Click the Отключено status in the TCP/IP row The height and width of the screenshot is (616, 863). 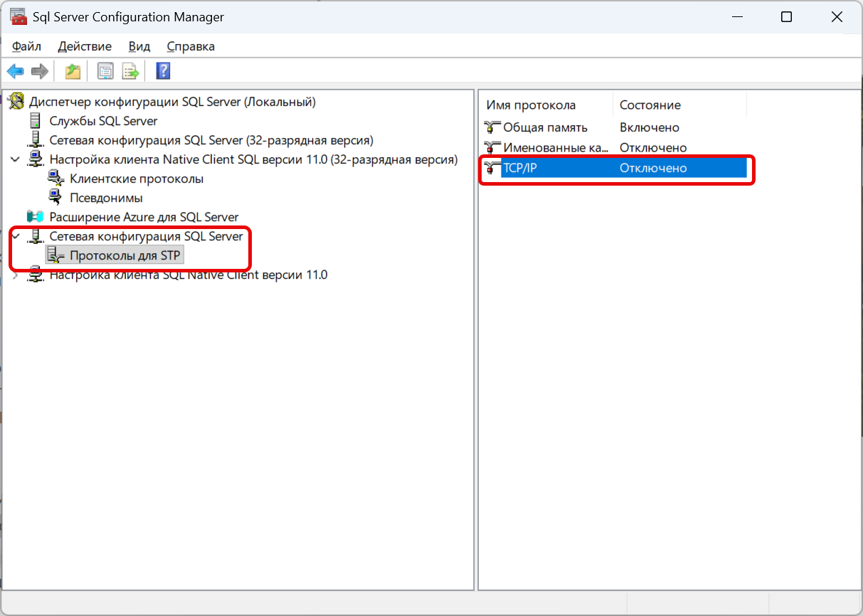point(653,169)
